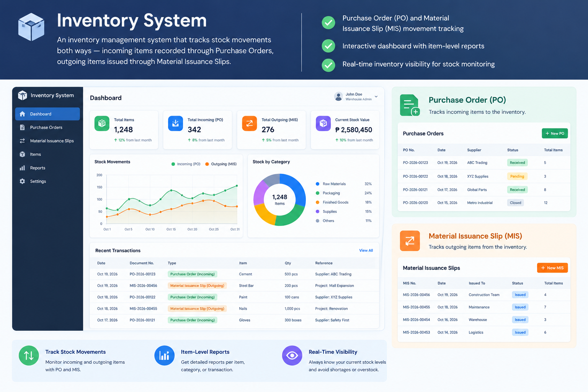
Task: Click the New PO button
Action: [x=555, y=133]
